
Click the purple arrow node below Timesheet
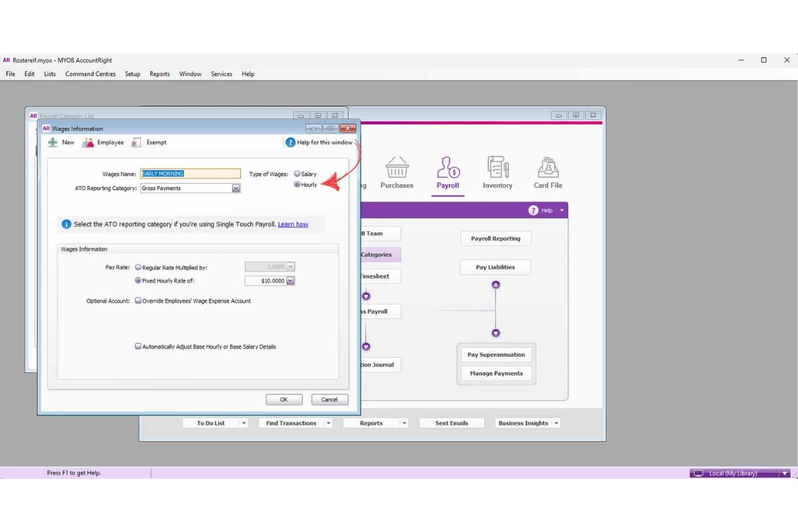(x=366, y=296)
